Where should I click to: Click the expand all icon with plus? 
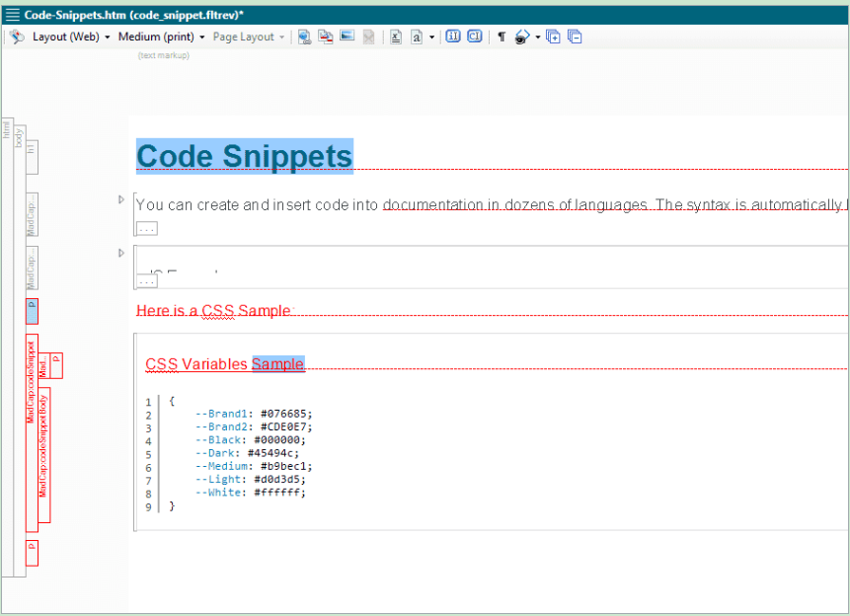click(553, 37)
